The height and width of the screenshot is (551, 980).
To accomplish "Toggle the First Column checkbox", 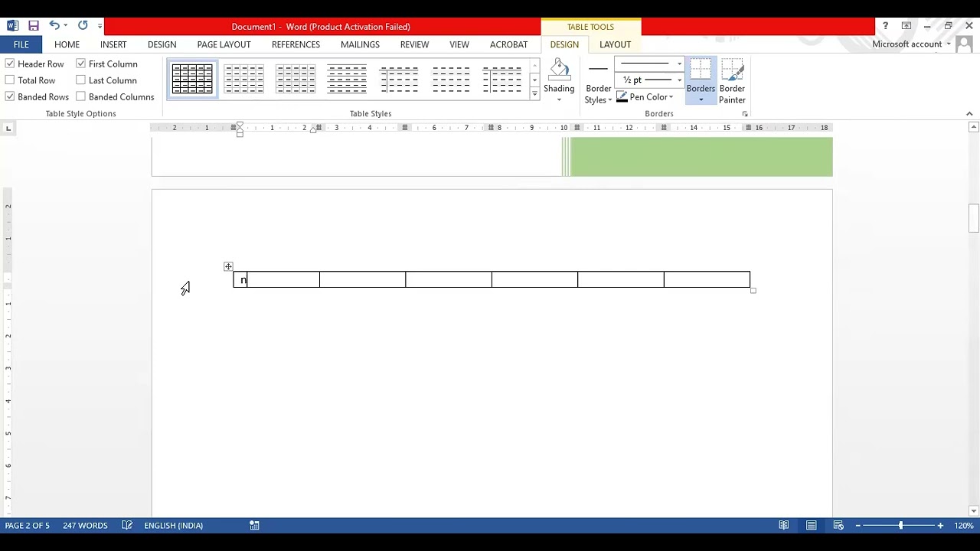I will click(80, 64).
